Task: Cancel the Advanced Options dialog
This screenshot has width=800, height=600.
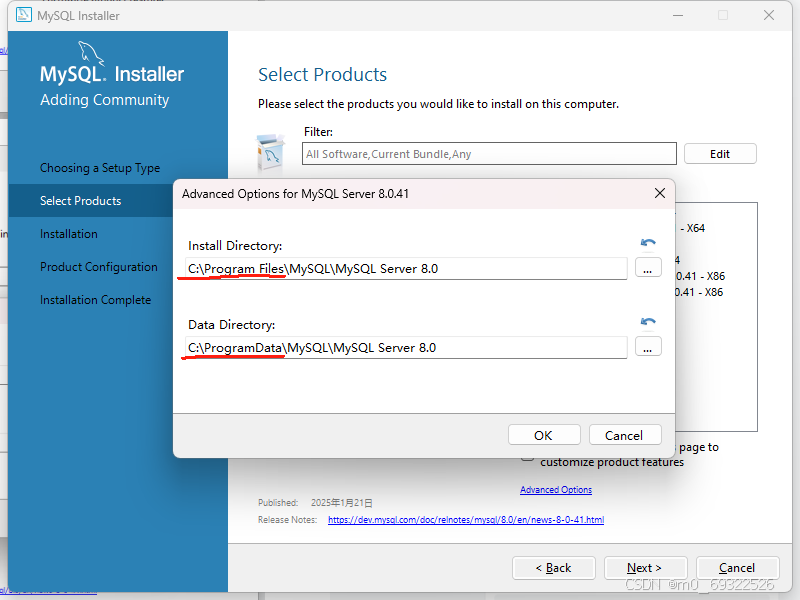Action: click(625, 435)
